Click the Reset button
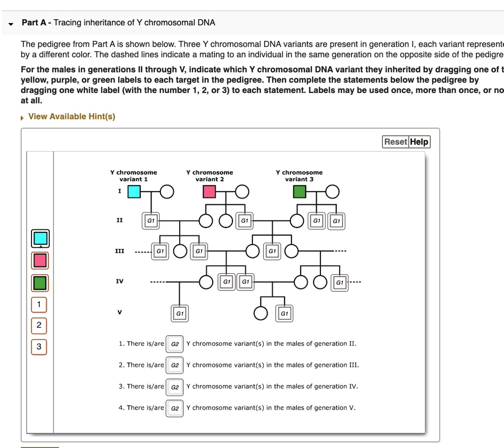This screenshot has height=448, width=504. (396, 142)
